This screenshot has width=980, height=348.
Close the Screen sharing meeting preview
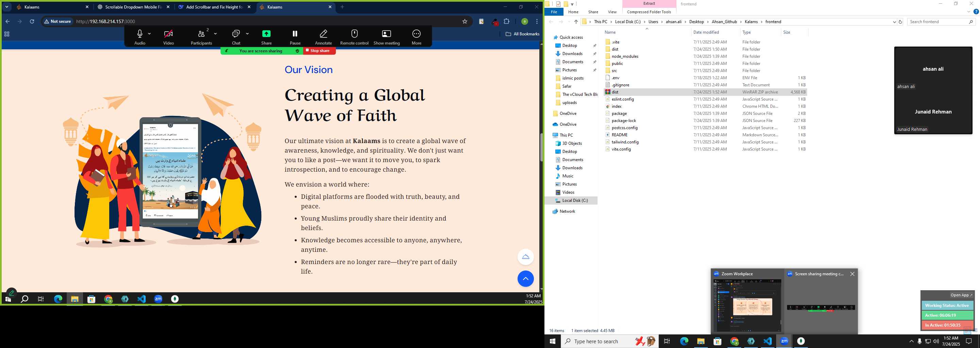pos(852,274)
